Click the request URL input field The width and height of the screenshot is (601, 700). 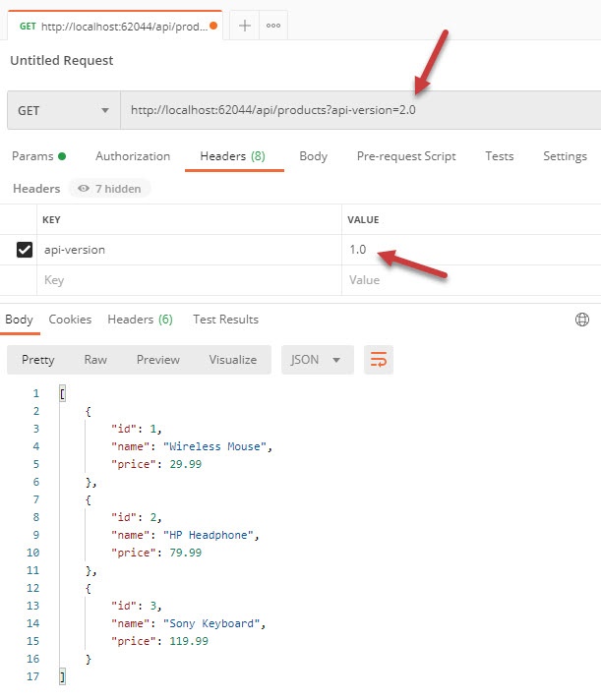pos(360,110)
